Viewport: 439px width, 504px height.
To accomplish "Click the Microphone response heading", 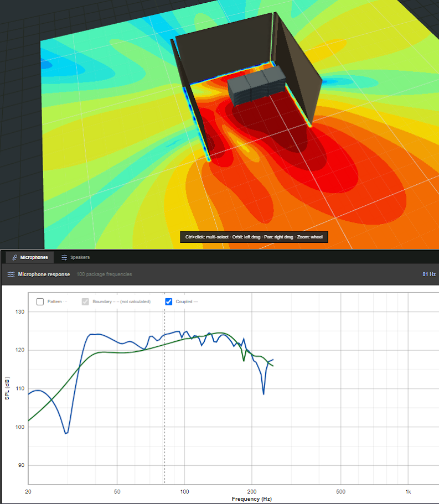I will click(44, 274).
